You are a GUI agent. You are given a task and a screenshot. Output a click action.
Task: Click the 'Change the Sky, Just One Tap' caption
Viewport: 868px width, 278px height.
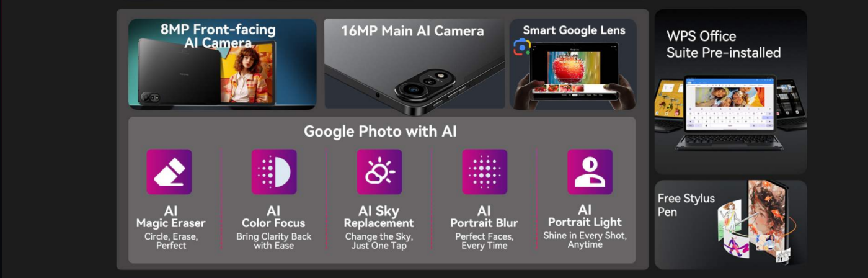(x=379, y=241)
